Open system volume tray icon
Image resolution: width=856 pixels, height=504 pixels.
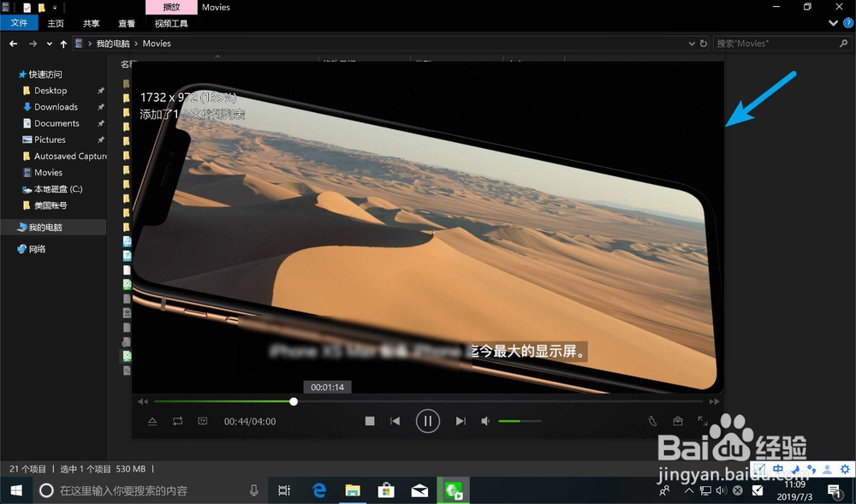coord(721,490)
